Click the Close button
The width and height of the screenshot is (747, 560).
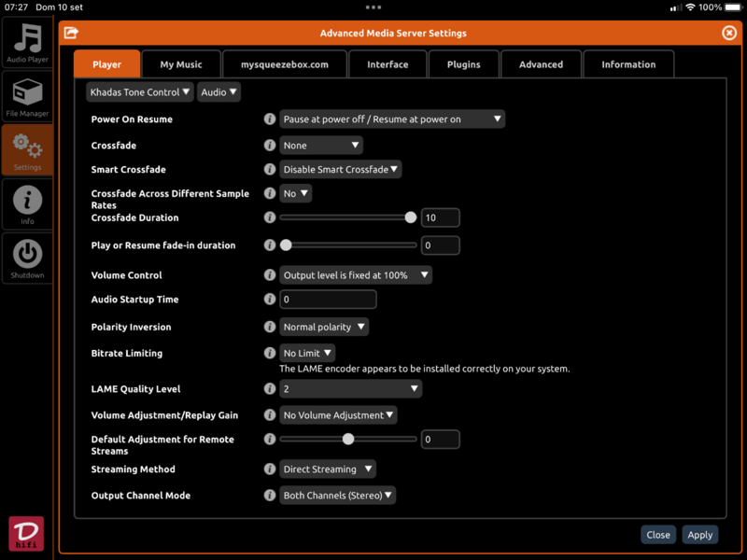point(658,535)
